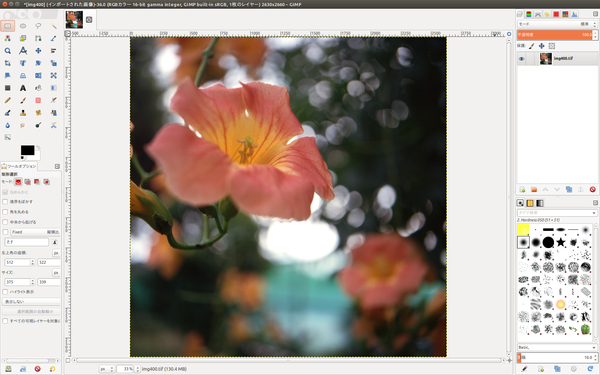The width and height of the screenshot is (600, 375).
Task: Create a new layer group
Action: coord(534,189)
